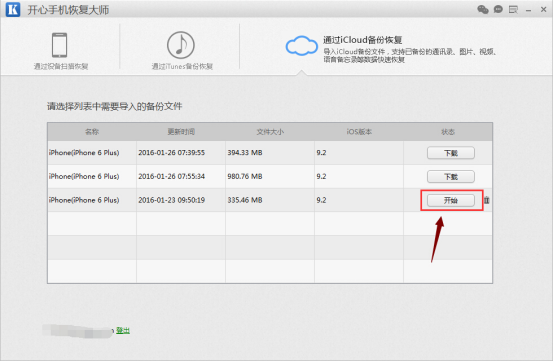This screenshot has height=361, width=553.
Task: Click the 文件大小 column header
Action: (270, 131)
